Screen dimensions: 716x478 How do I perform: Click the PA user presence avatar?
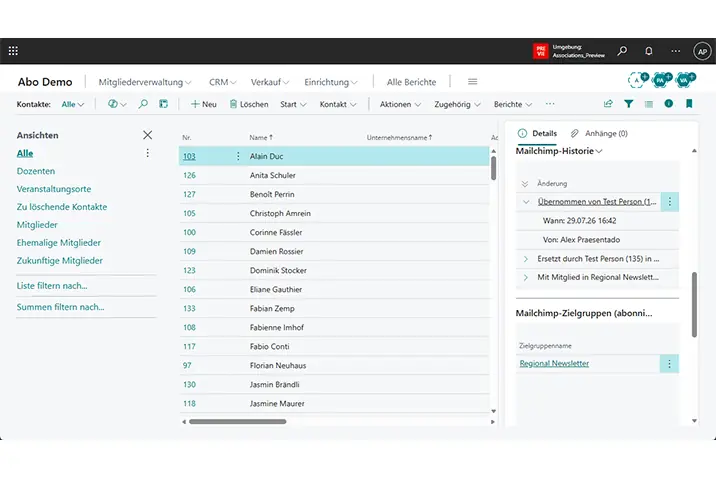pos(662,80)
